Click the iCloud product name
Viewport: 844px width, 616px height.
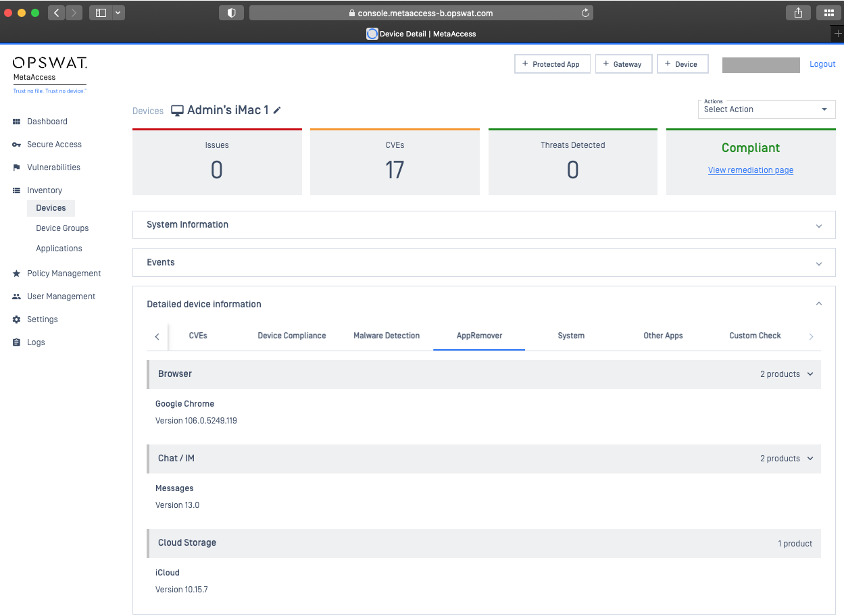pyautogui.click(x=168, y=573)
